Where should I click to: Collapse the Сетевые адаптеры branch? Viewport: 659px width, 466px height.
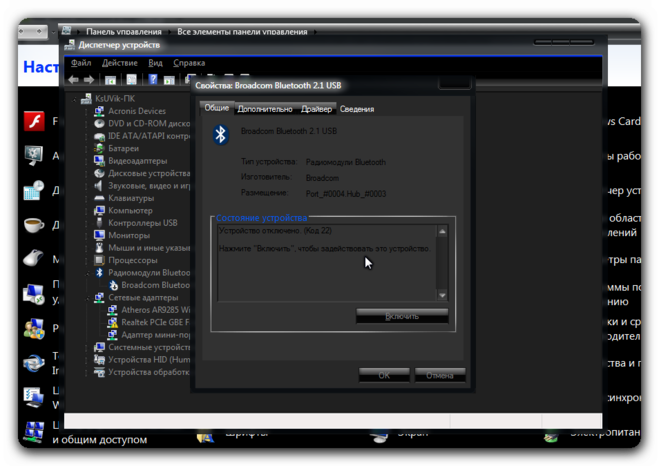click(x=88, y=298)
